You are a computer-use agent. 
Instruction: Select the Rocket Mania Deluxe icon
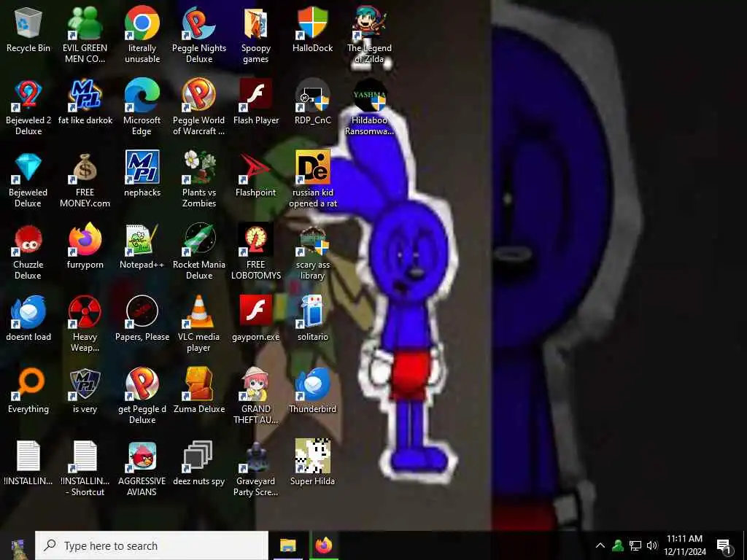tap(198, 239)
